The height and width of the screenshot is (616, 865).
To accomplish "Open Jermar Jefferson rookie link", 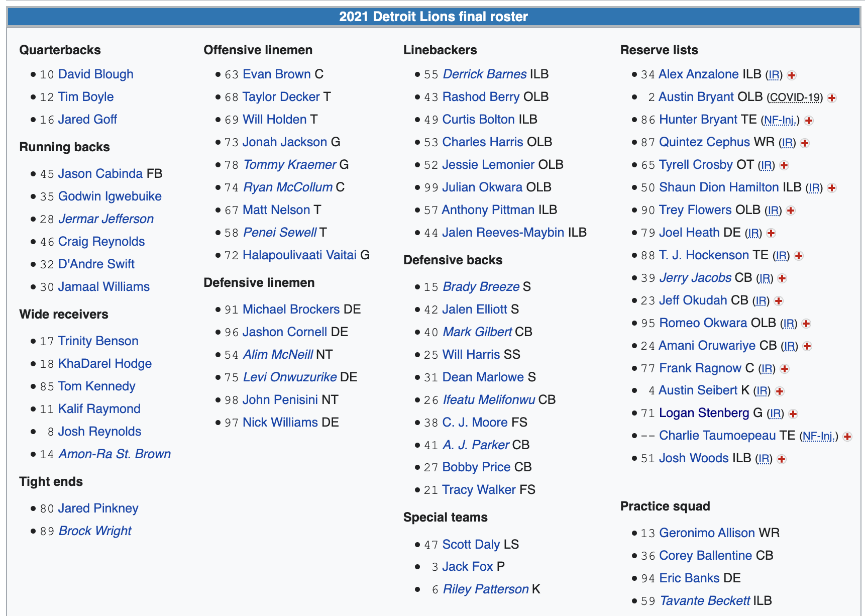I will click(x=106, y=219).
